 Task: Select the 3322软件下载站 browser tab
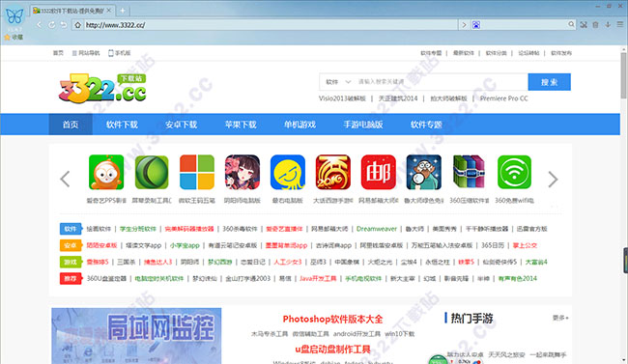[72, 11]
